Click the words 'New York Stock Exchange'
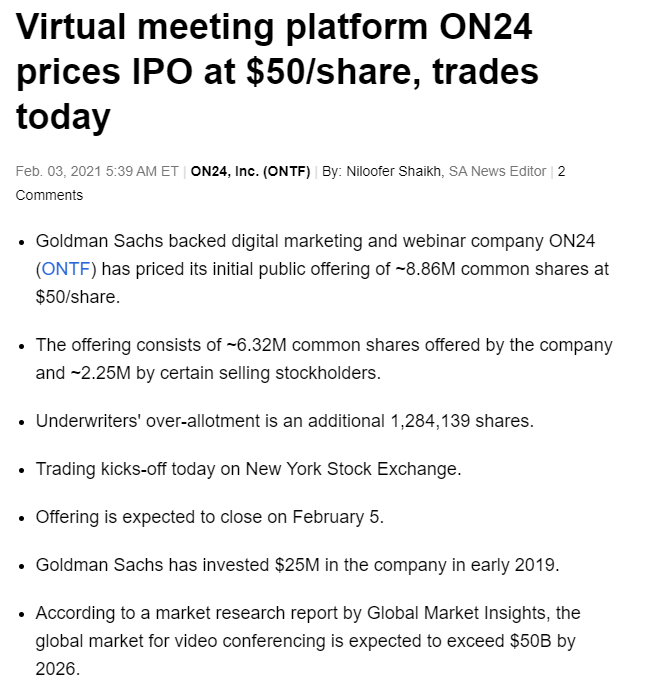The height and width of the screenshot is (692, 647). click(352, 469)
